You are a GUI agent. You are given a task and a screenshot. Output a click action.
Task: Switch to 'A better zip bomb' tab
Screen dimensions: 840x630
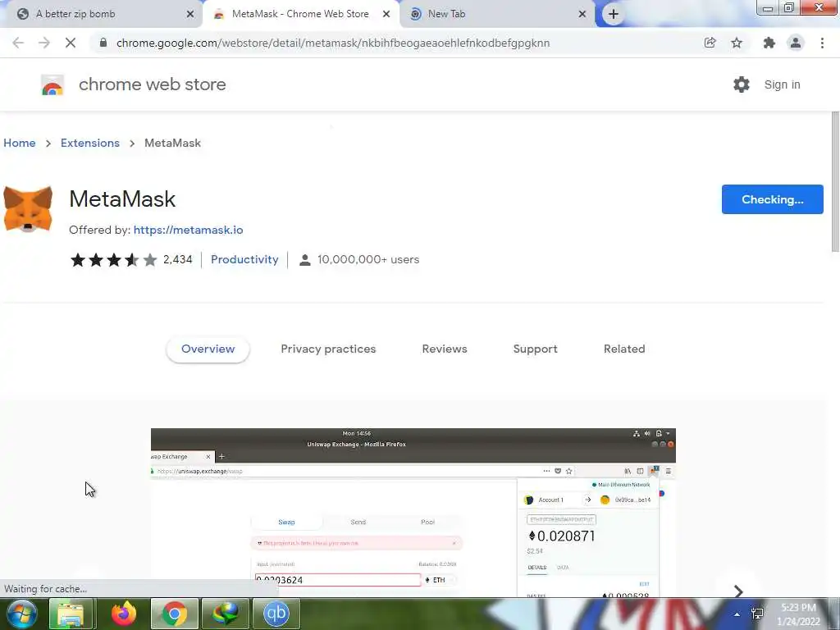pos(102,14)
